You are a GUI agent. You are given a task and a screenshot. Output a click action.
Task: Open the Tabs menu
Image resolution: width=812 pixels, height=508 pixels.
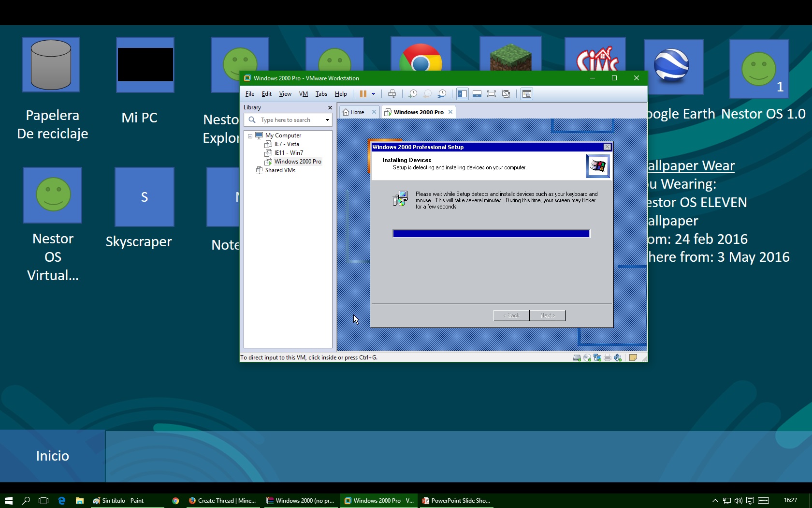321,94
